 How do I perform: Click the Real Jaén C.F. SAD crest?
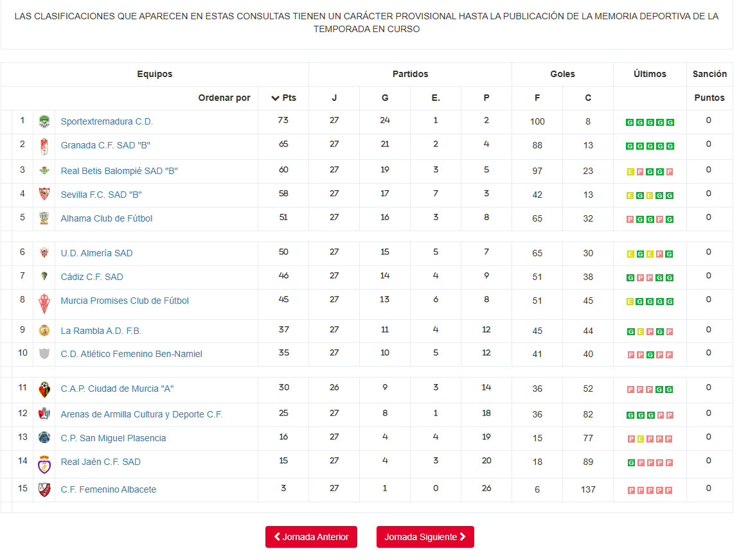pos(44,464)
